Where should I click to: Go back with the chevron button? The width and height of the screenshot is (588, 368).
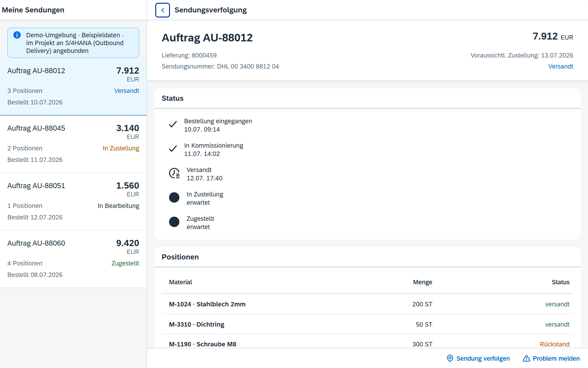tap(162, 10)
